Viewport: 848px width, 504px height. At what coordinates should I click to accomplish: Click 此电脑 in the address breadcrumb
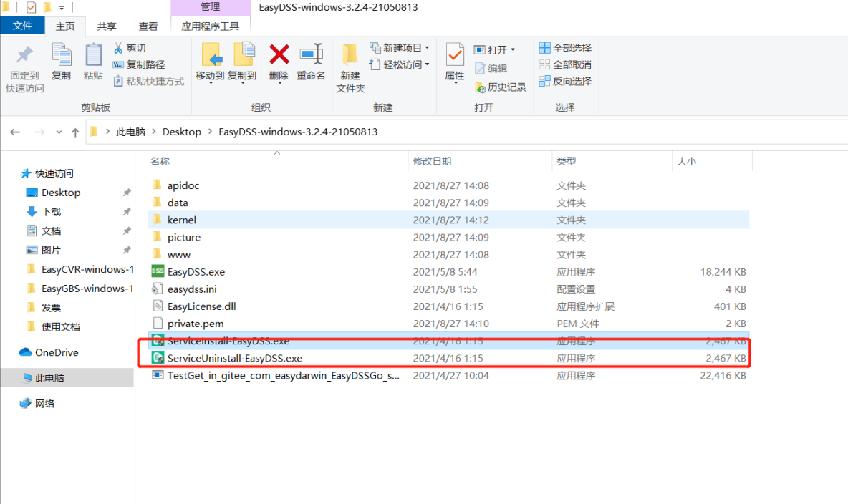pyautogui.click(x=131, y=132)
